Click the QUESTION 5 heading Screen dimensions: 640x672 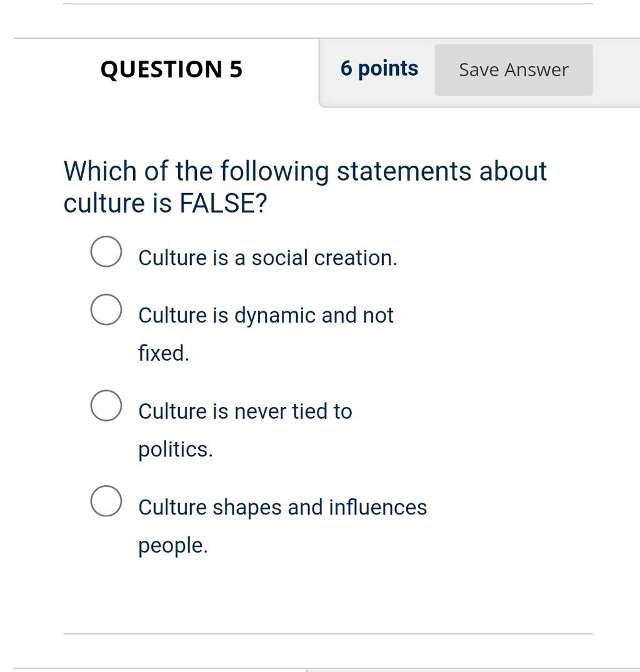(171, 69)
